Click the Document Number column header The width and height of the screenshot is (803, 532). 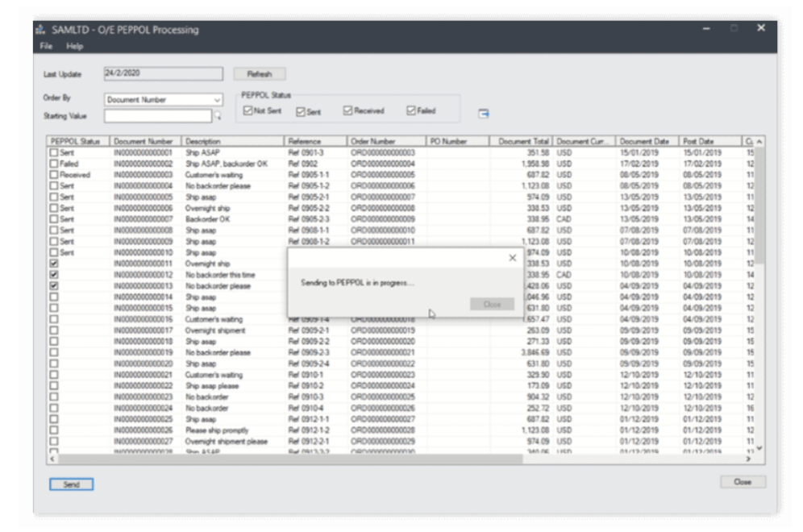point(145,142)
